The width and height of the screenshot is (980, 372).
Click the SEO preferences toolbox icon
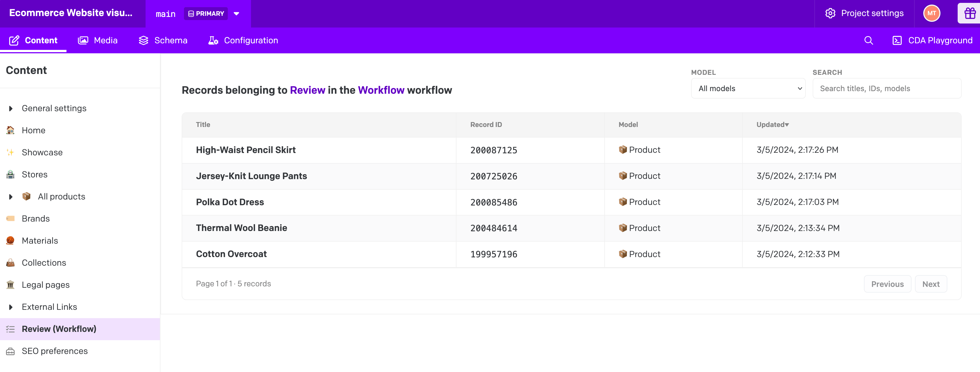point(11,351)
